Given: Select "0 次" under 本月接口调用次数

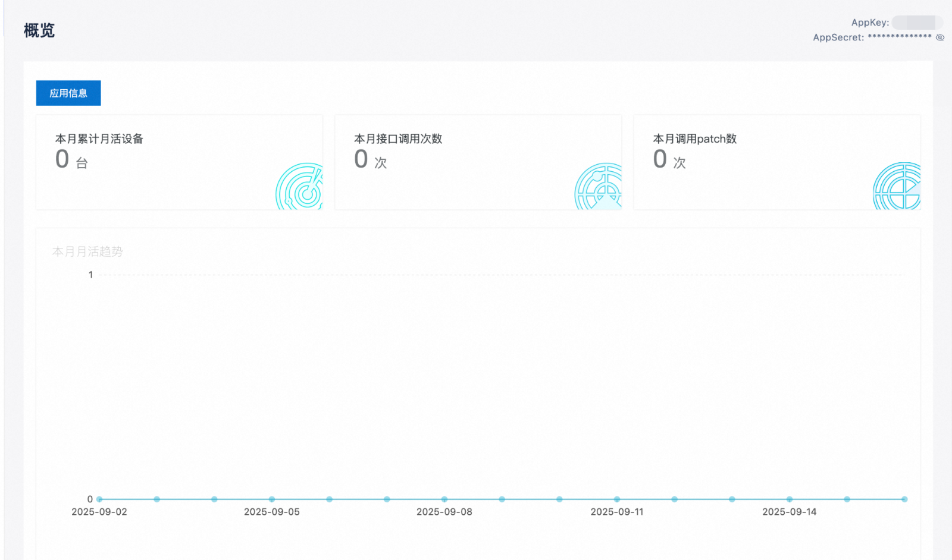Looking at the screenshot, I should coord(371,159).
